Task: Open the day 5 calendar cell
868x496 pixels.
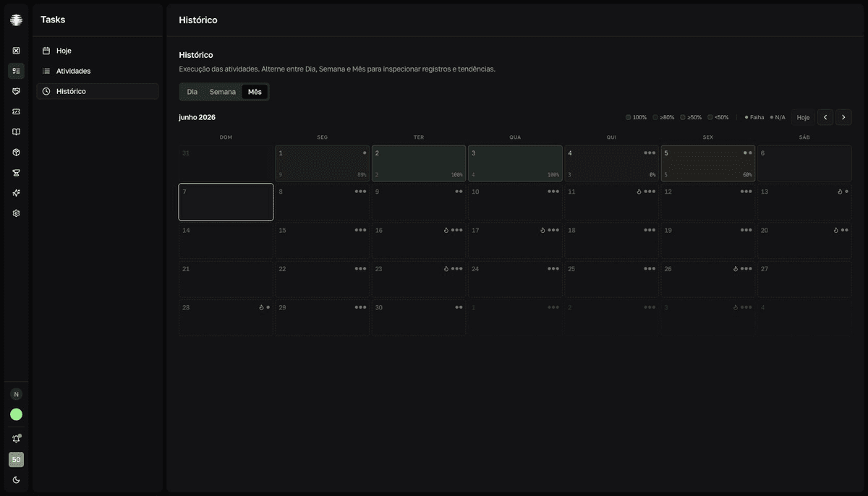Action: (708, 163)
